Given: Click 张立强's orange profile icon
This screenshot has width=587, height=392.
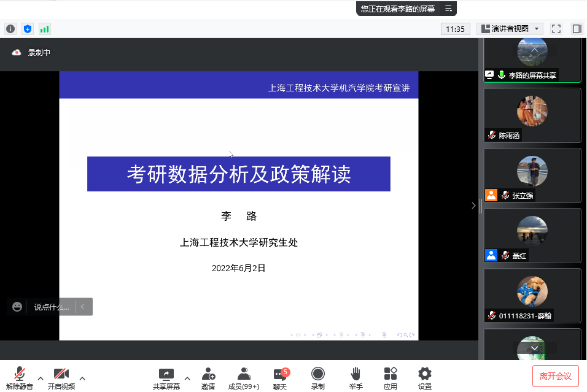Looking at the screenshot, I should tap(491, 195).
